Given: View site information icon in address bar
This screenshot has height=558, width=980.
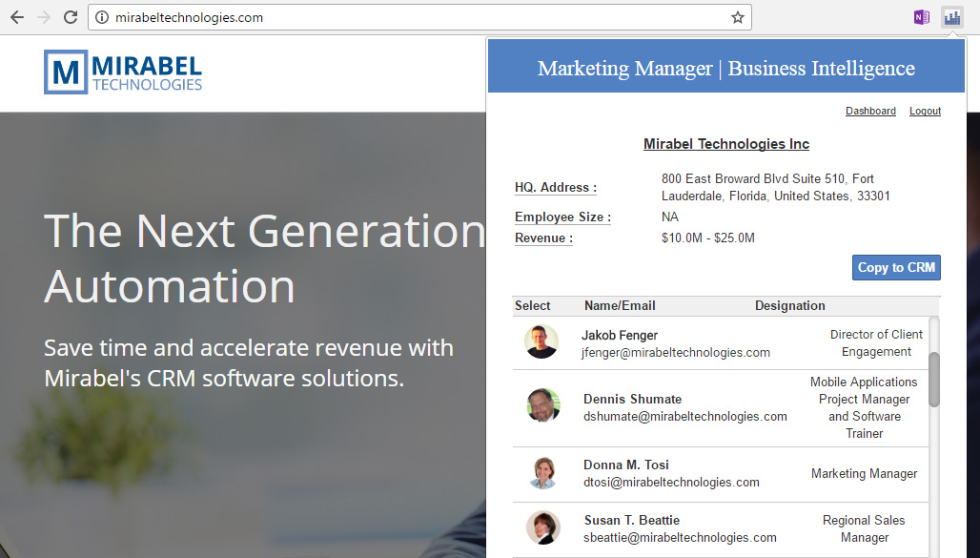Looking at the screenshot, I should [x=102, y=17].
